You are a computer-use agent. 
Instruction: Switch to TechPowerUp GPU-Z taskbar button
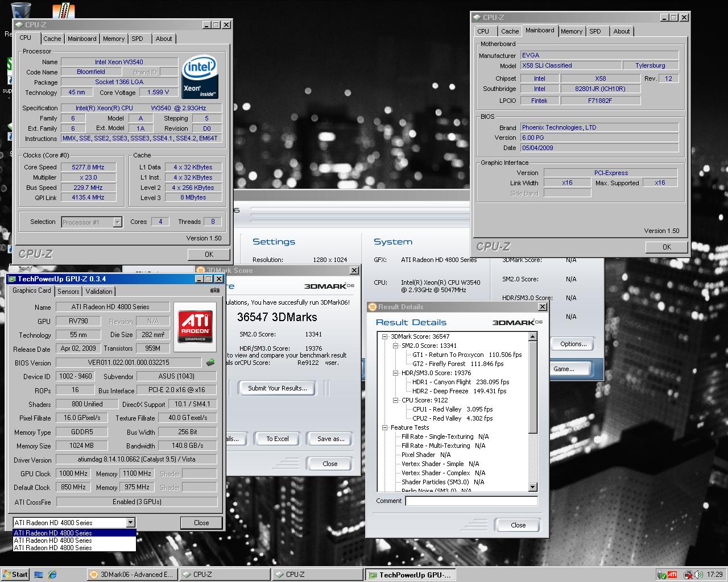click(x=409, y=575)
